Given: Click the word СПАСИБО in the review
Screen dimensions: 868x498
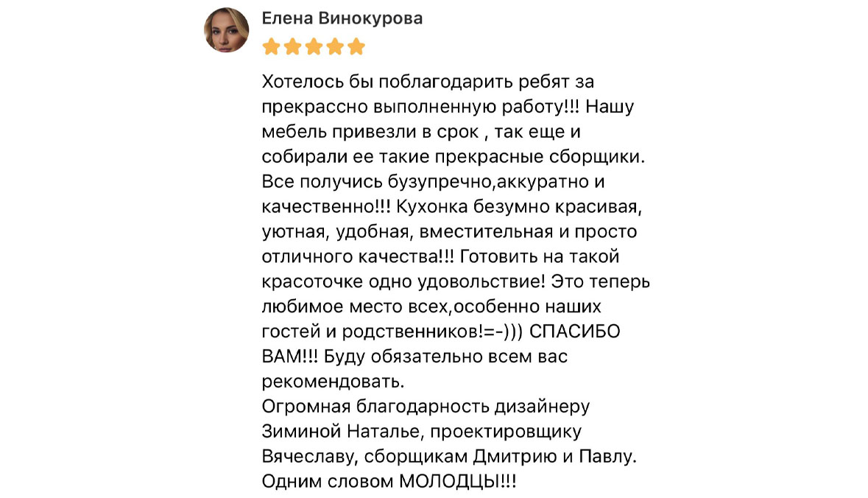Looking at the screenshot, I should tap(574, 332).
